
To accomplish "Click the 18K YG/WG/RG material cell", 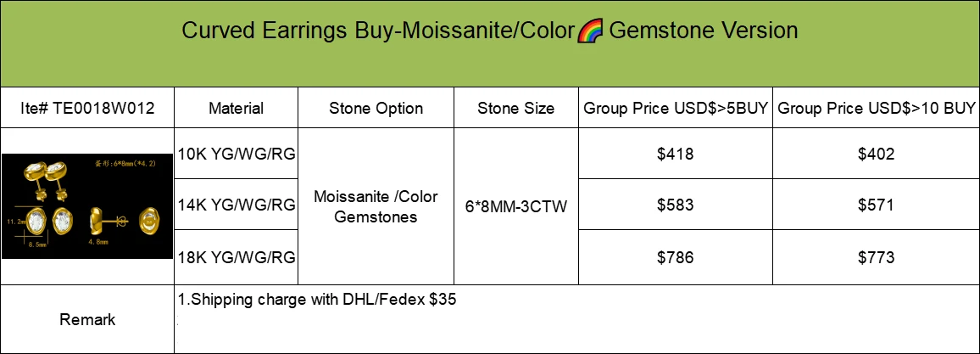I will pyautogui.click(x=237, y=257).
